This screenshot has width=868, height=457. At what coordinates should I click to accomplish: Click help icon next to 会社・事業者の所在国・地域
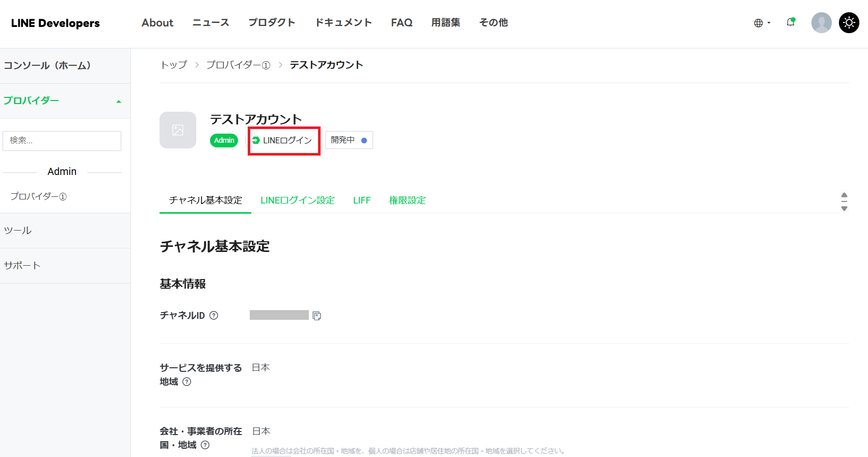coord(205,445)
